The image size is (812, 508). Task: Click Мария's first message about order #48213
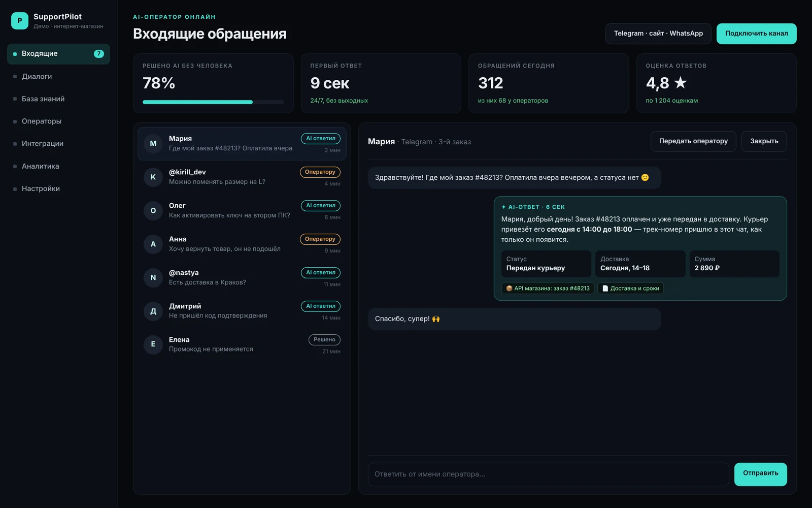(x=514, y=178)
